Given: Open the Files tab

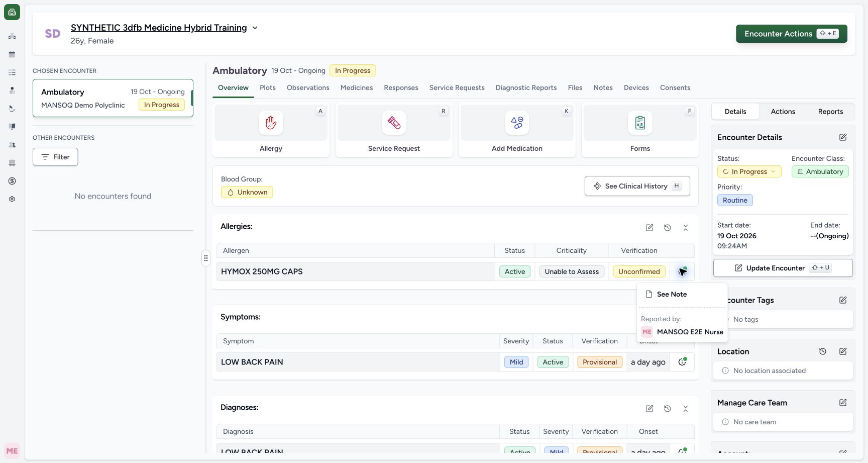Looking at the screenshot, I should click(575, 87).
